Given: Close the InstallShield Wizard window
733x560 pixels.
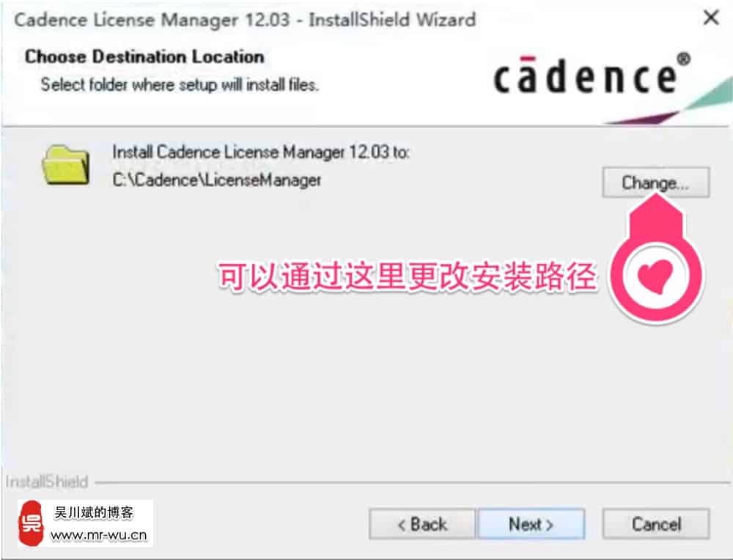Looking at the screenshot, I should (711, 18).
